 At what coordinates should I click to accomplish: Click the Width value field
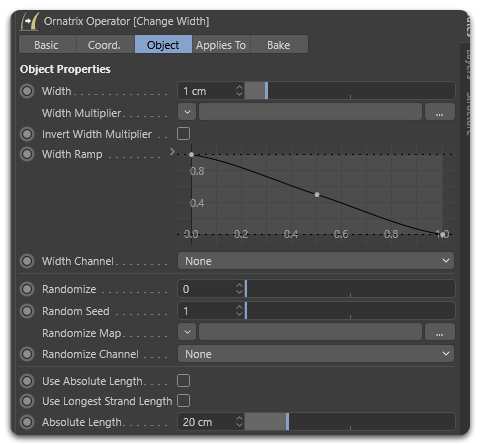click(x=207, y=91)
